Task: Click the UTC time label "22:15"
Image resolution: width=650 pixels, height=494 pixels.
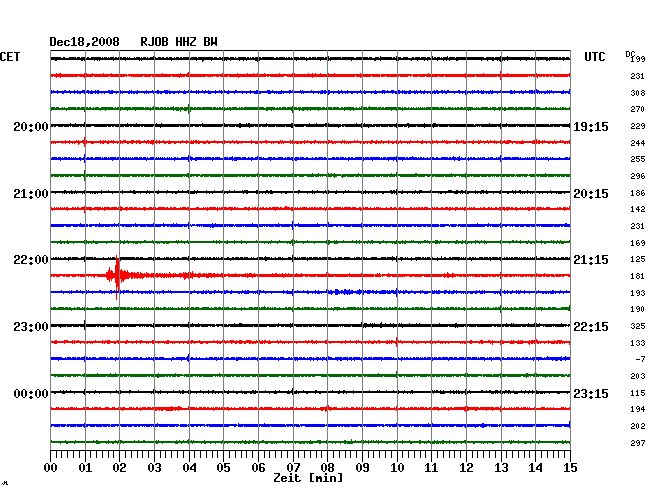Action: 591,327
